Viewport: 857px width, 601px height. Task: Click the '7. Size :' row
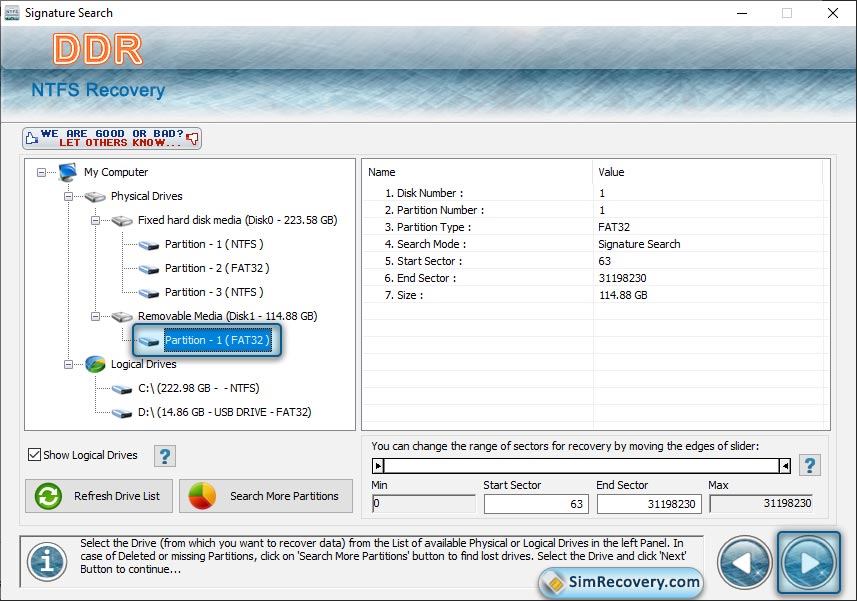click(x=594, y=294)
